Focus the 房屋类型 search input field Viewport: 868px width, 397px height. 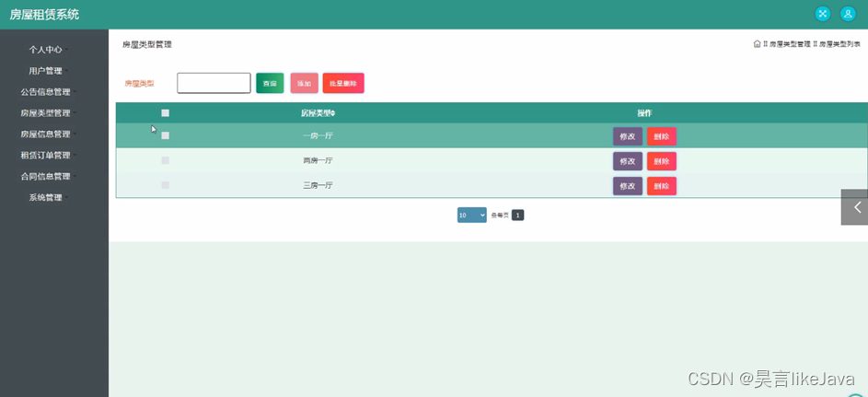[x=214, y=83]
